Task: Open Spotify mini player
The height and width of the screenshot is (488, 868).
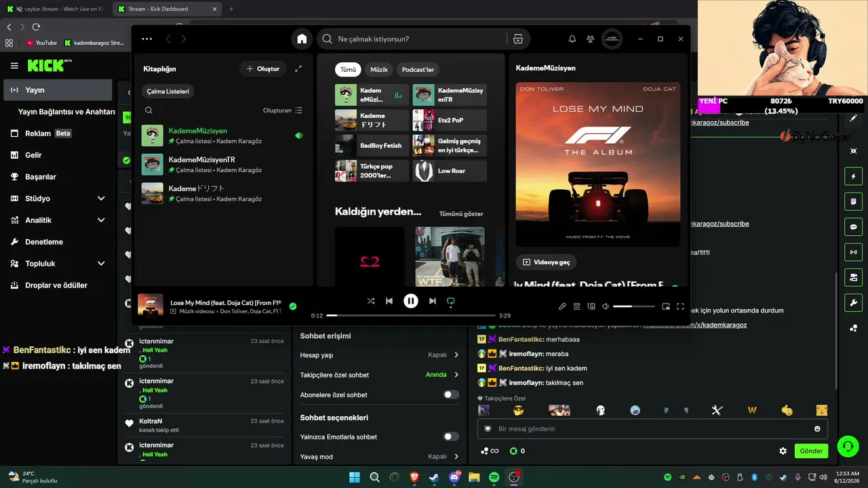Action: 666,306
